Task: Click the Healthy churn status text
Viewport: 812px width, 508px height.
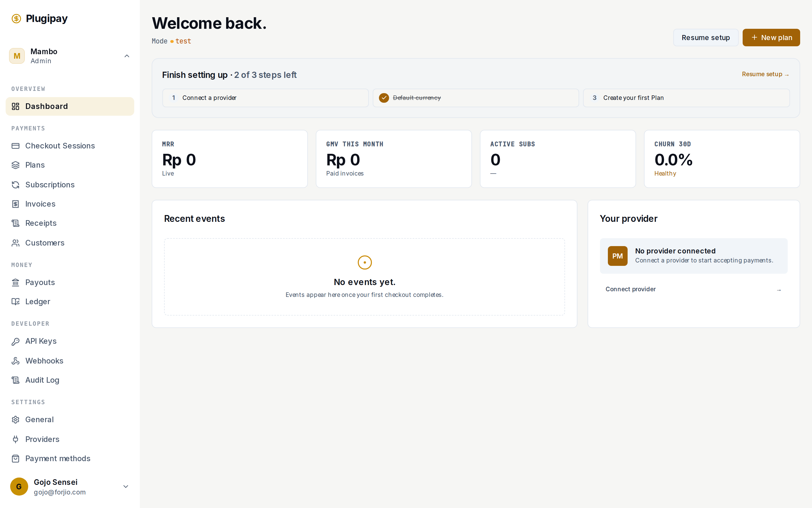Action: click(x=665, y=173)
